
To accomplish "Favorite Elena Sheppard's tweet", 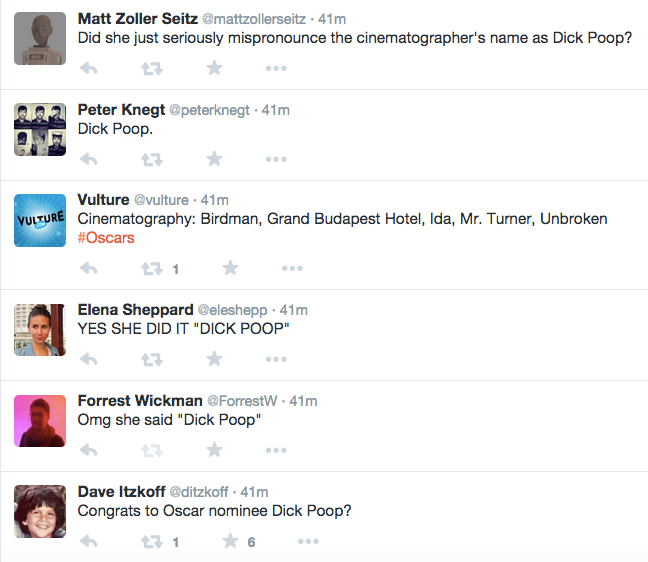I will [x=214, y=359].
